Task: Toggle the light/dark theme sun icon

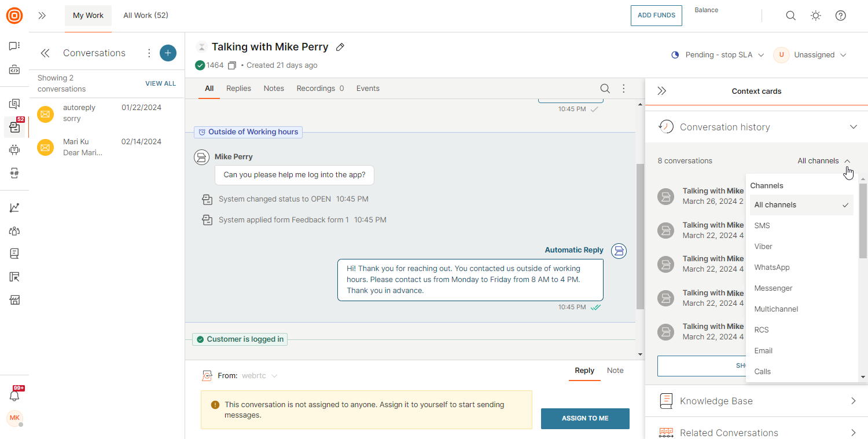Action: pos(816,16)
